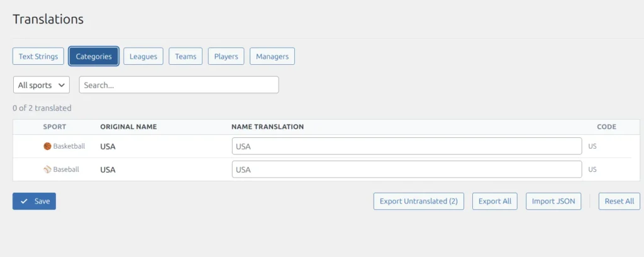This screenshot has width=644, height=257.
Task: Click the basketball sport icon
Action: tap(47, 146)
